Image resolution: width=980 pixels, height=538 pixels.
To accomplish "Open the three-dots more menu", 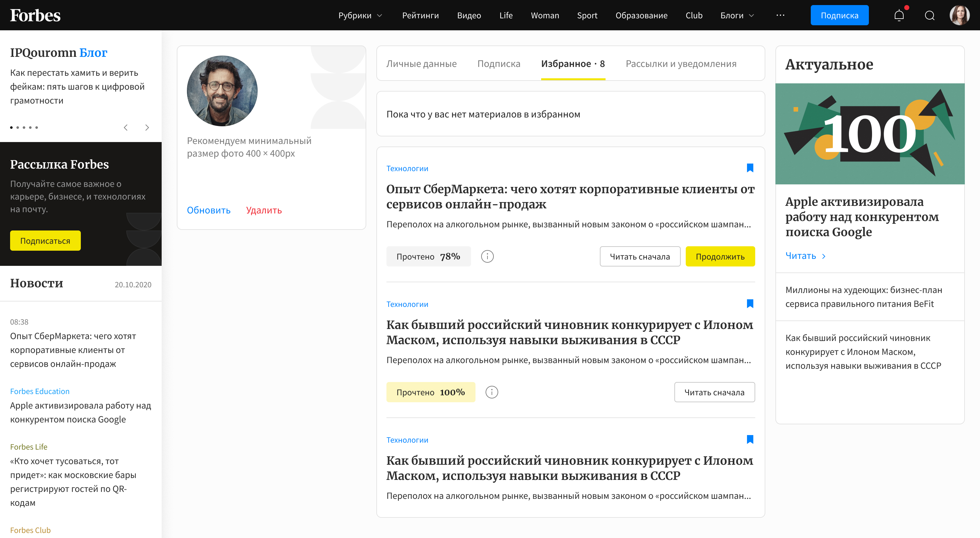I will pos(780,15).
